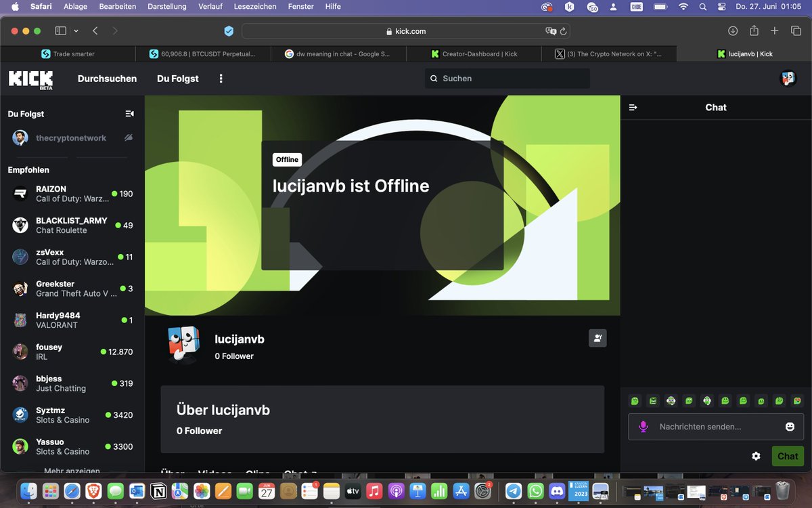This screenshot has width=812, height=508.
Task: Open thecryptonetwork followed channel
Action: pos(72,137)
